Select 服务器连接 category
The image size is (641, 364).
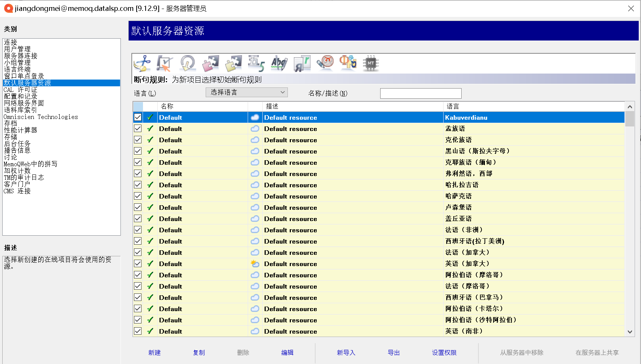pos(21,56)
